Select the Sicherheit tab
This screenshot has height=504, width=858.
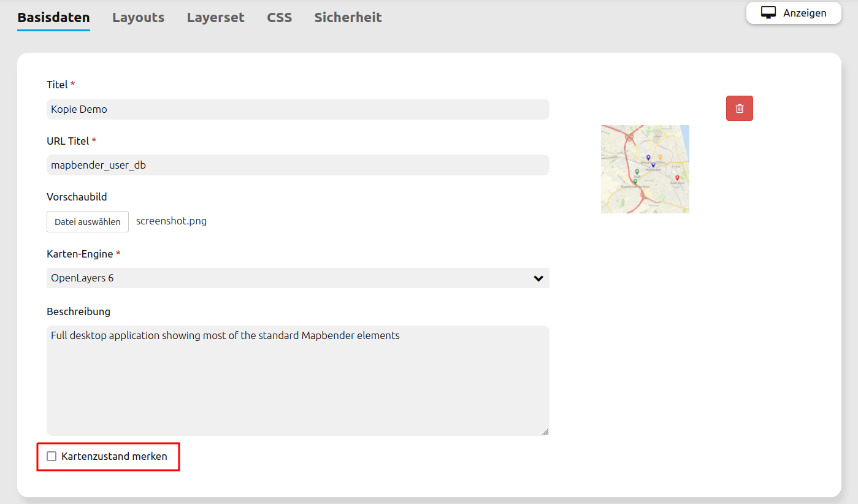tap(348, 18)
